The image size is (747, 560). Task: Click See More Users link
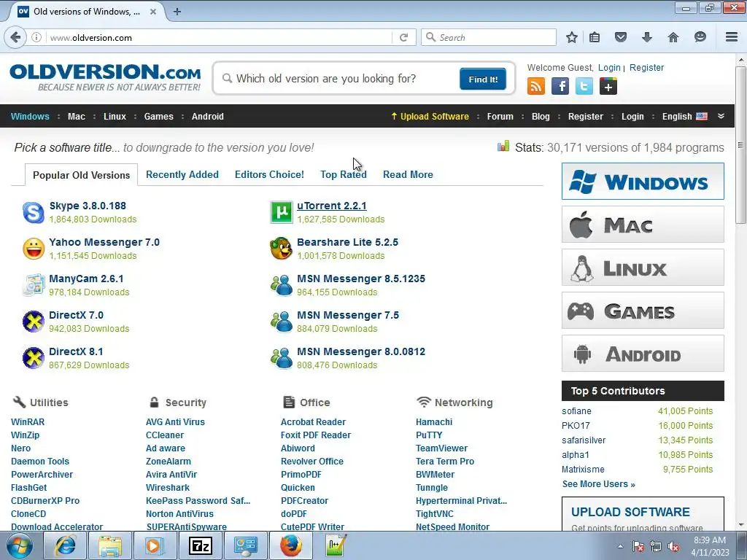click(x=598, y=484)
